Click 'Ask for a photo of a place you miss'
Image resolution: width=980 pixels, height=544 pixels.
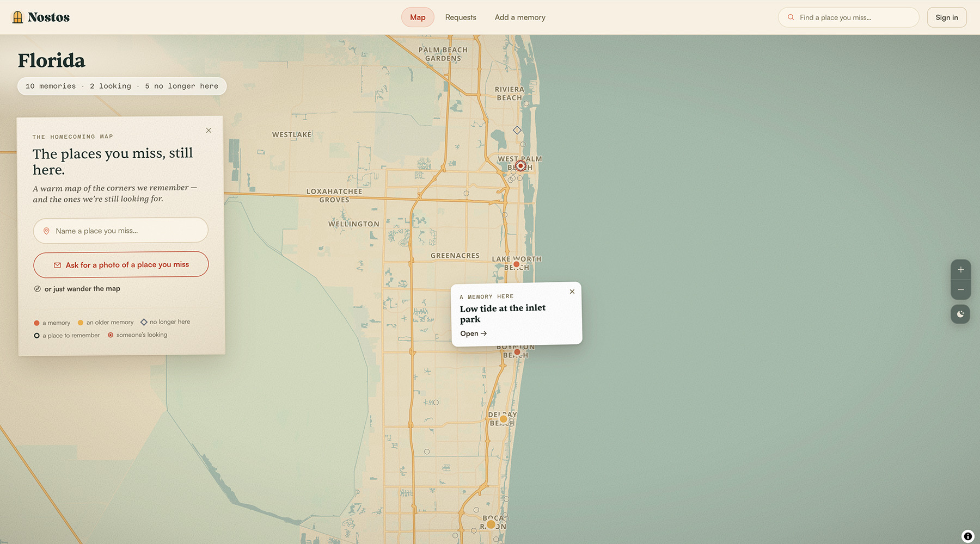(x=121, y=264)
